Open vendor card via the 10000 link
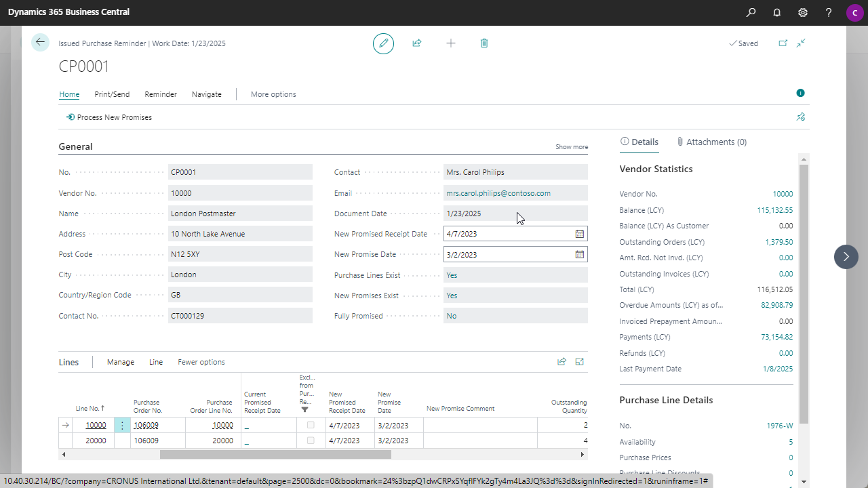 pyautogui.click(x=783, y=194)
